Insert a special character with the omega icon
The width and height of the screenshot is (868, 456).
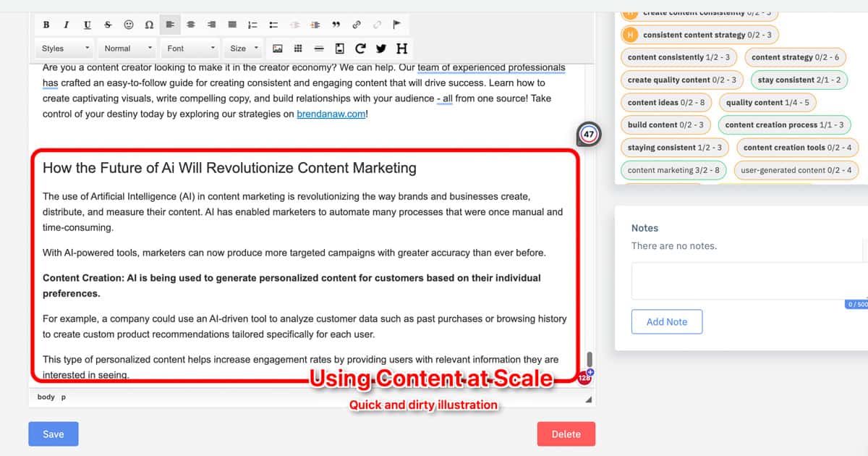tap(149, 25)
